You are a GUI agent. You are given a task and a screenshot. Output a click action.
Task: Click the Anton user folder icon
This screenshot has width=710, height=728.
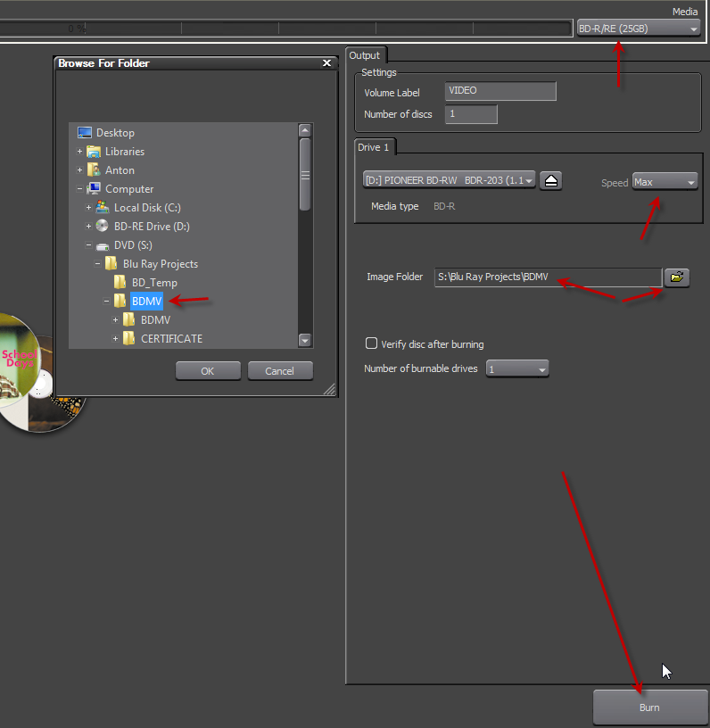(x=94, y=170)
